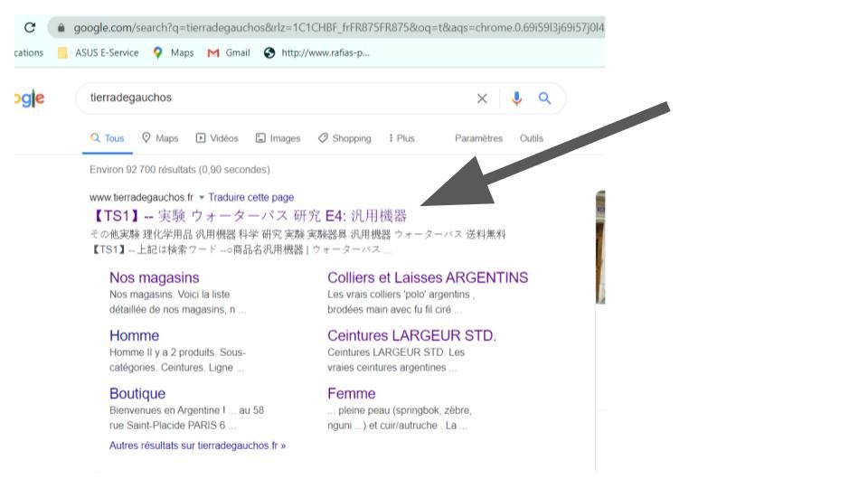Switch to the Vidéos tab
This screenshot has width=868, height=488.
click(217, 138)
